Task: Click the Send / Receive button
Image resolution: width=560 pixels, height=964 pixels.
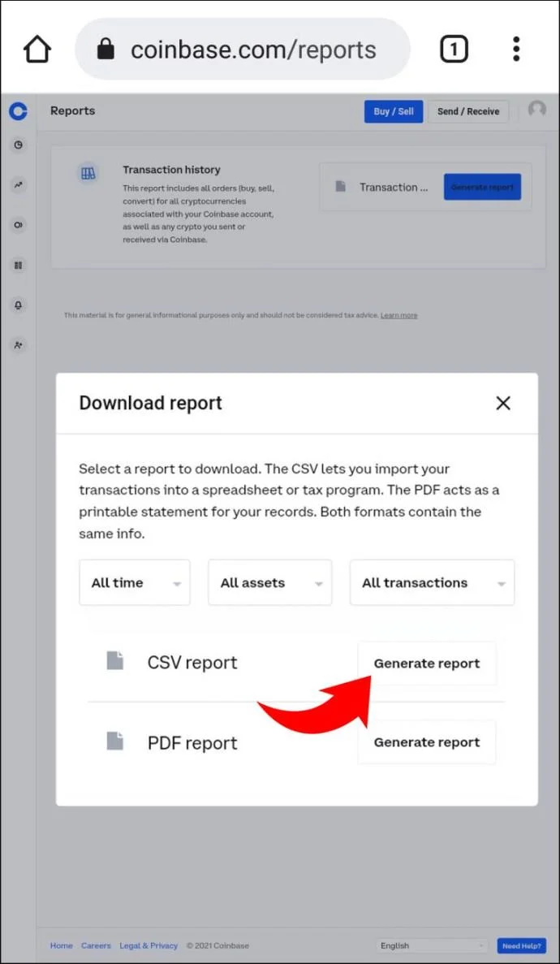Action: pos(468,111)
